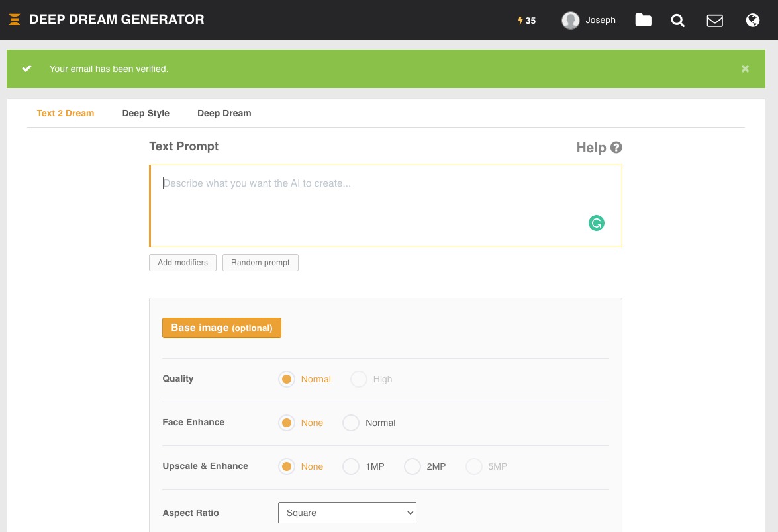Click the Help question mark icon
Screen dimensions: 778x532
tap(616, 148)
